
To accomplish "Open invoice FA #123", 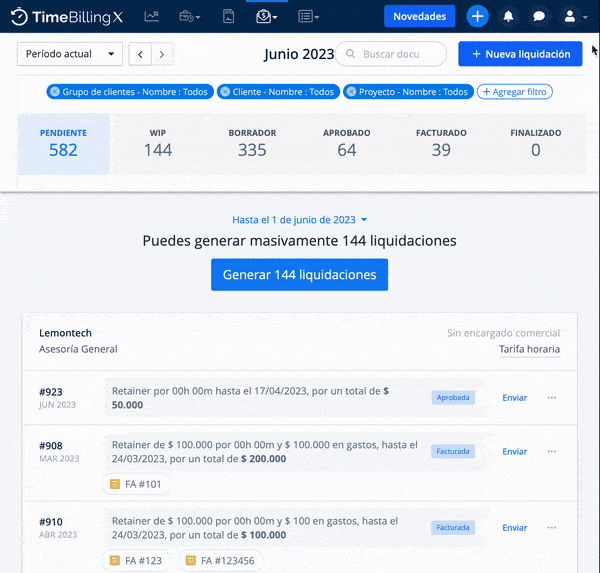I will [136, 561].
